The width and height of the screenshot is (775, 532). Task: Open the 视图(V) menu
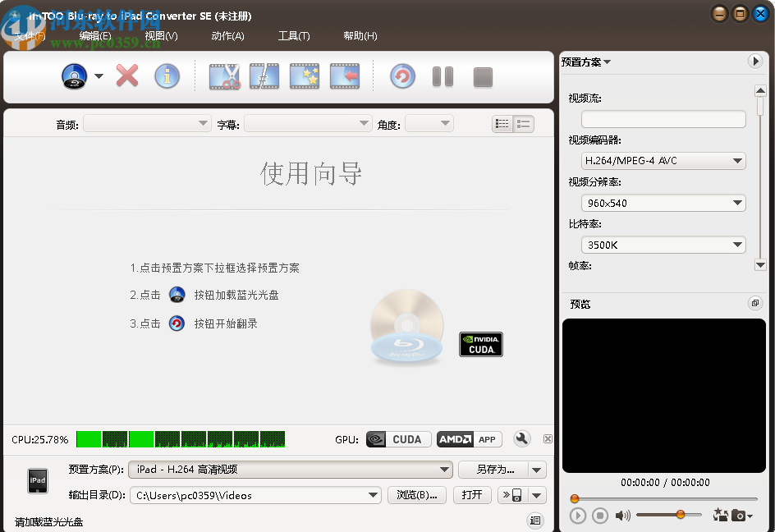pos(161,36)
